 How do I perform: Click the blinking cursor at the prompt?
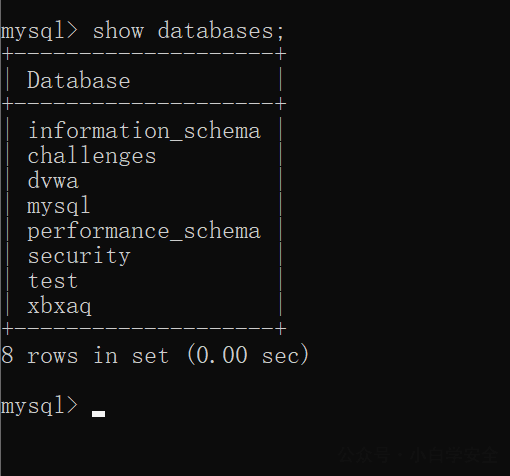coord(98,414)
